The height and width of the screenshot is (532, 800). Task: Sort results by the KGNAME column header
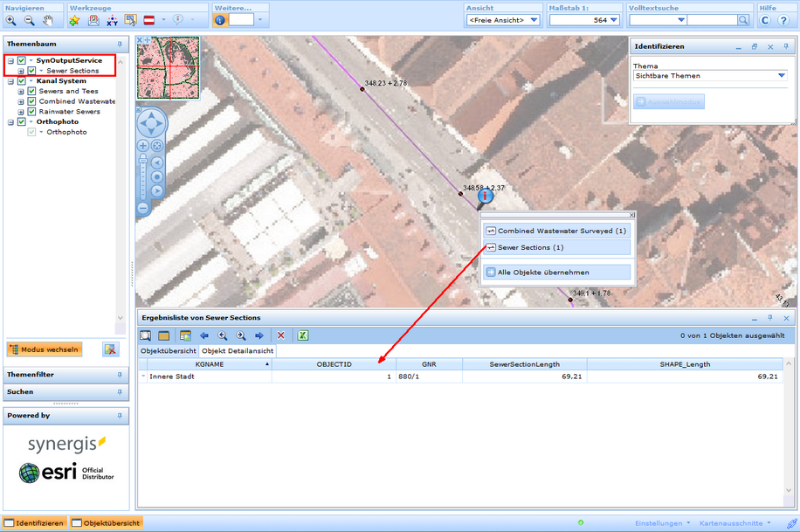pyautogui.click(x=210, y=364)
